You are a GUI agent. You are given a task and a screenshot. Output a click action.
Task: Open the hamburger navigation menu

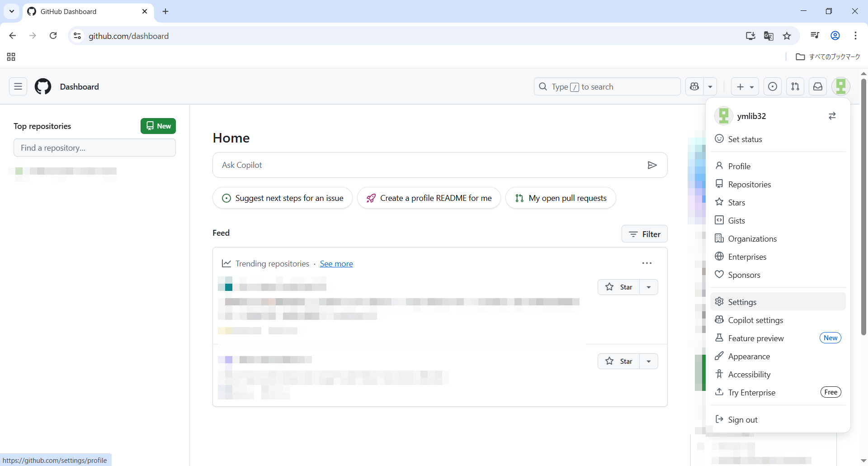point(18,86)
